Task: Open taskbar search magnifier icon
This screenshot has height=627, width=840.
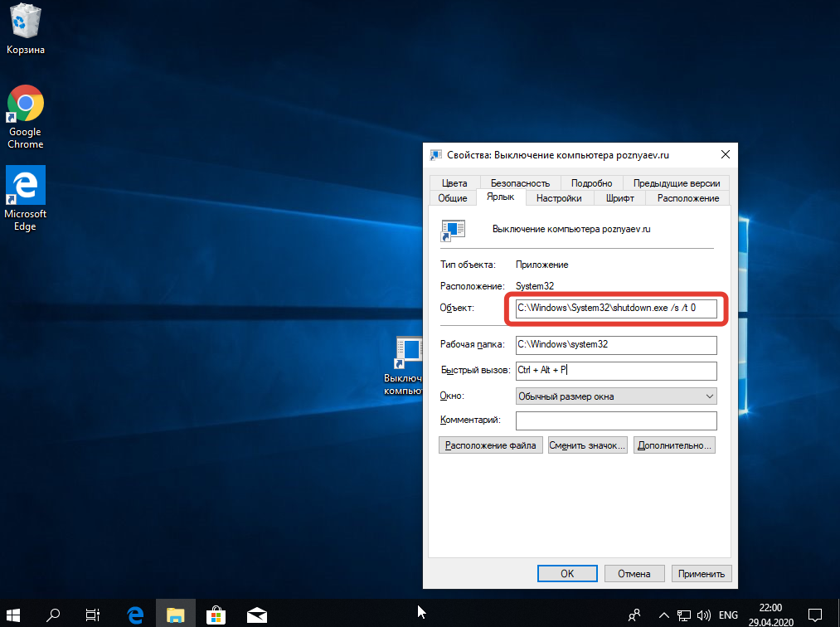Action: (x=53, y=615)
